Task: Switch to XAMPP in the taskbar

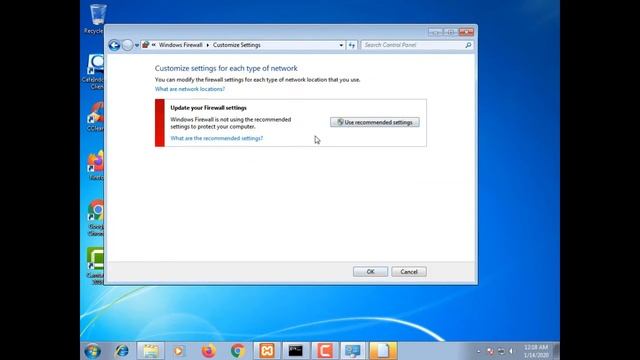Action: [267, 351]
